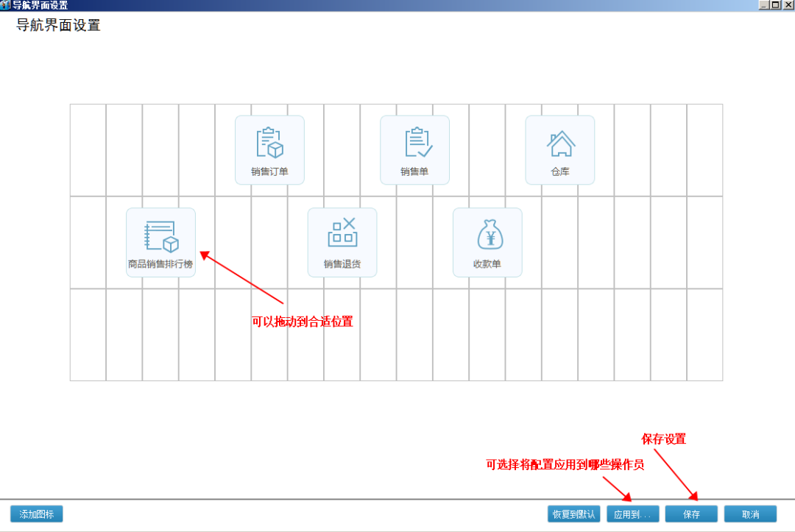Select the 商品销售排行榜 icon tile
The image size is (795, 532).
tap(160, 242)
